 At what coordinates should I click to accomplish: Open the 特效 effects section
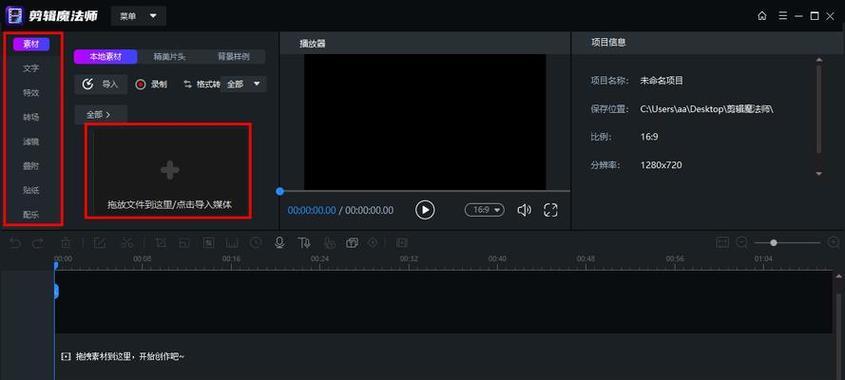point(31,93)
